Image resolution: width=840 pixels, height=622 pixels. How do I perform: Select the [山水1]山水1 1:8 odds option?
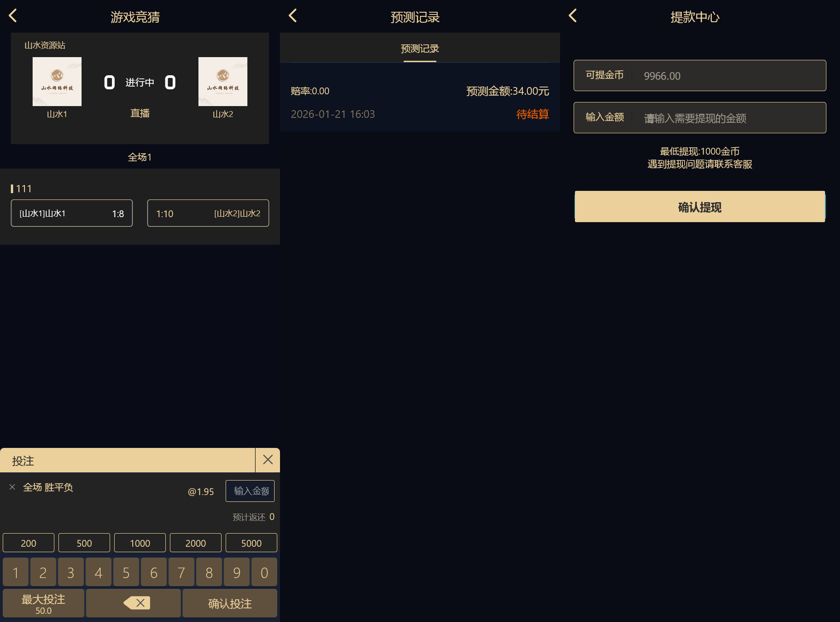pos(71,213)
